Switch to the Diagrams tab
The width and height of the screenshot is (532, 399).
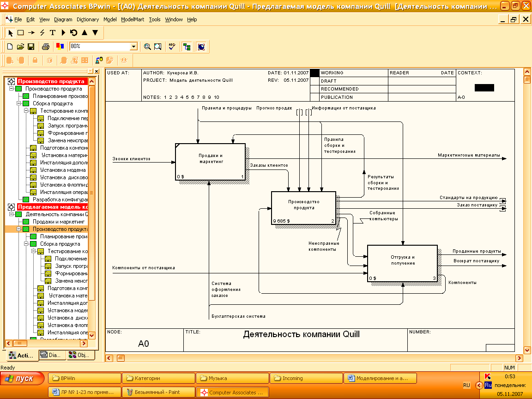(x=52, y=355)
